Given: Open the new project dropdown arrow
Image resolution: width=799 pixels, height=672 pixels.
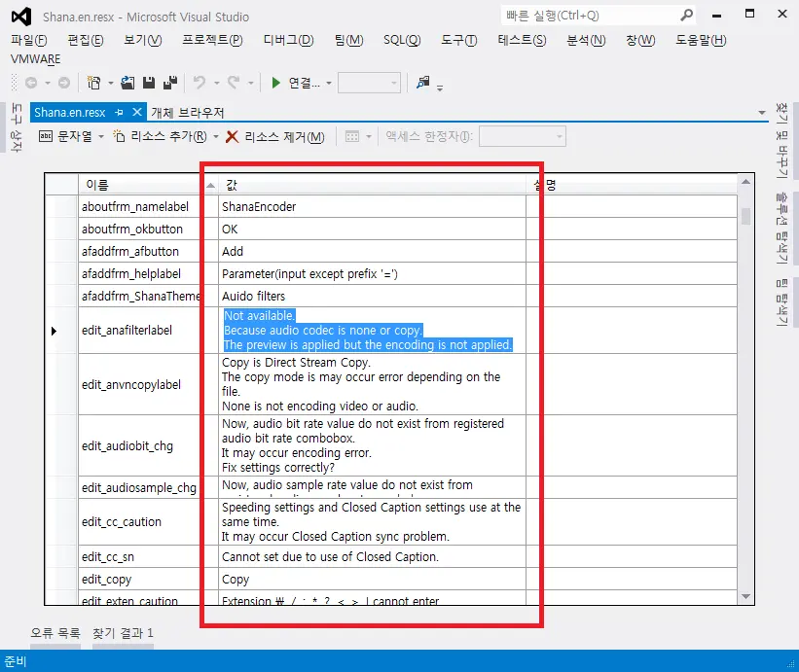Looking at the screenshot, I should pos(110,83).
